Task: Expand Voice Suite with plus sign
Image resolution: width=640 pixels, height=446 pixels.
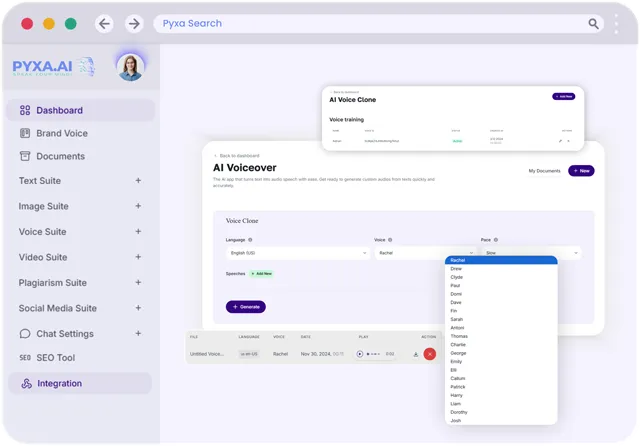Action: 138,231
